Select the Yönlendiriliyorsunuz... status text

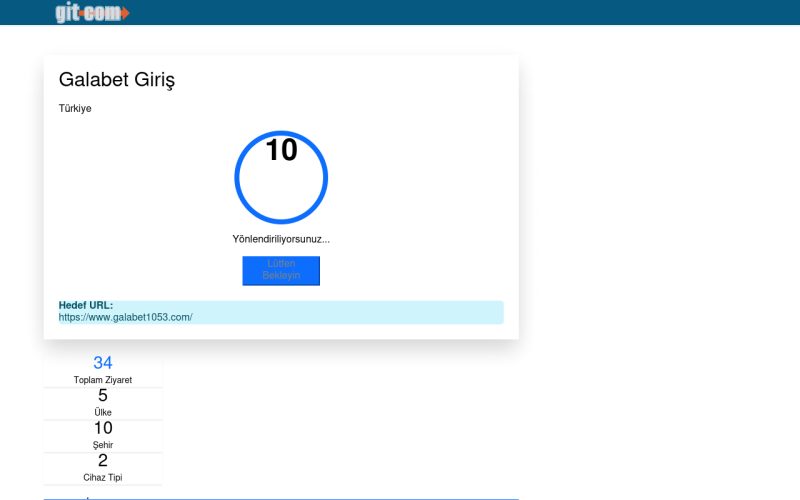(x=281, y=239)
